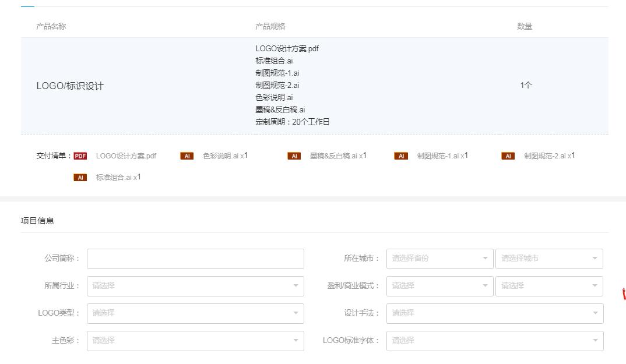626x364 pixels.
Task: Click the 项目信息 section heading
Action: [37, 221]
